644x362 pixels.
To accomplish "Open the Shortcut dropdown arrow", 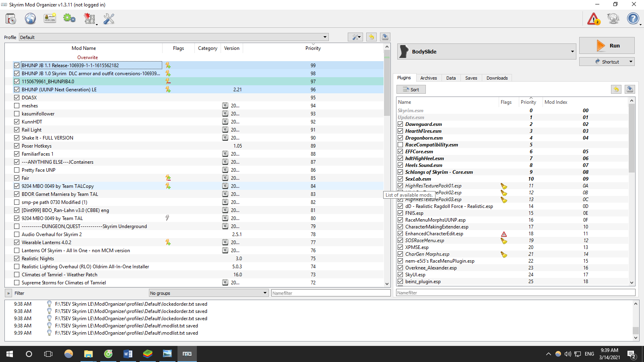I will coord(631,62).
